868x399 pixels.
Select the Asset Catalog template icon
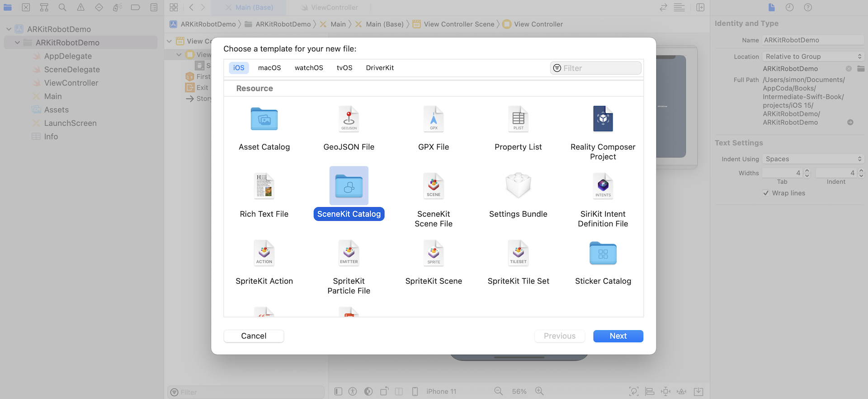[x=264, y=119]
